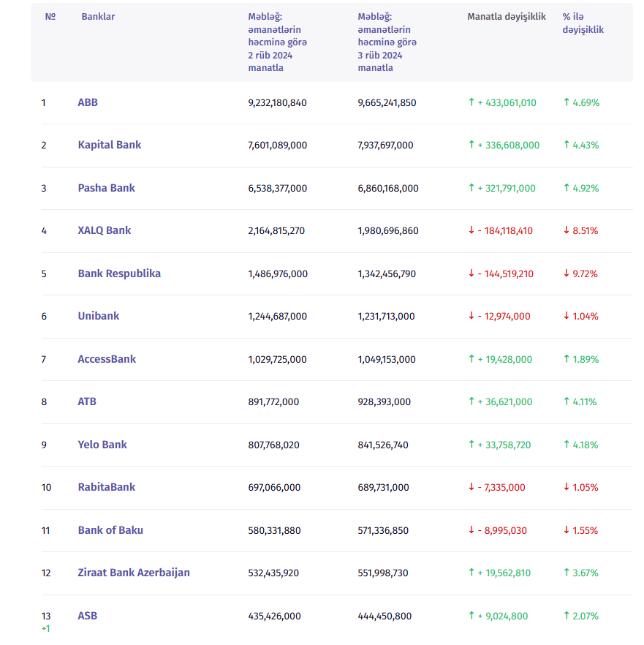Image resolution: width=644 pixels, height=645 pixels.
Task: Select the value 1,980,696,860
Action: pyautogui.click(x=388, y=231)
